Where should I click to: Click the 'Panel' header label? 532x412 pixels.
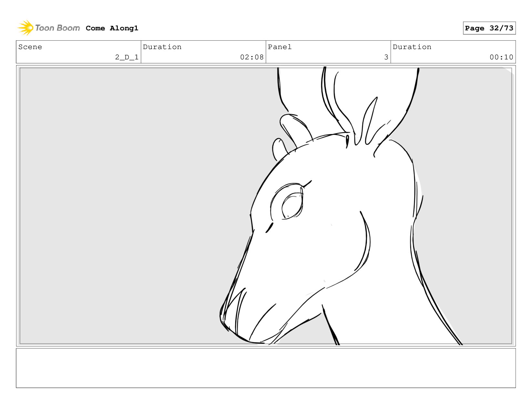click(280, 47)
